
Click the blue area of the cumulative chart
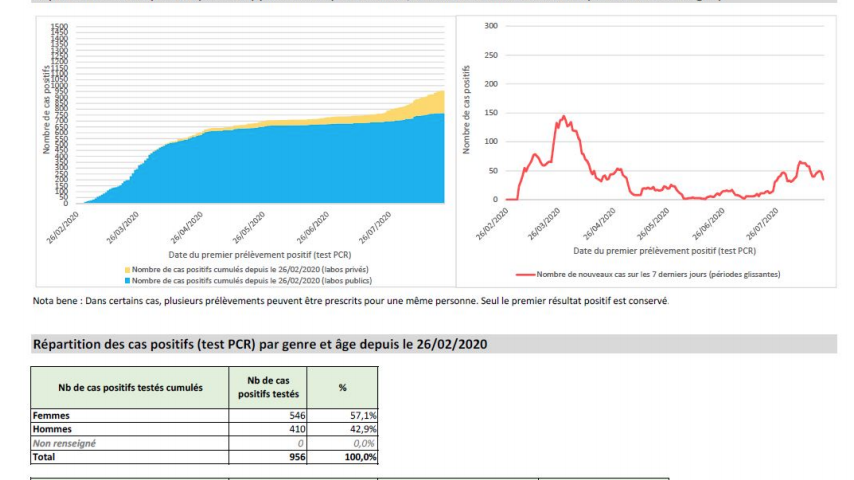pyautogui.click(x=300, y=170)
